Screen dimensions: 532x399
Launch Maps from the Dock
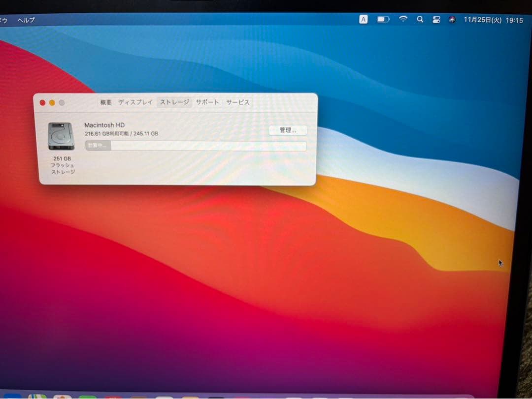37,396
